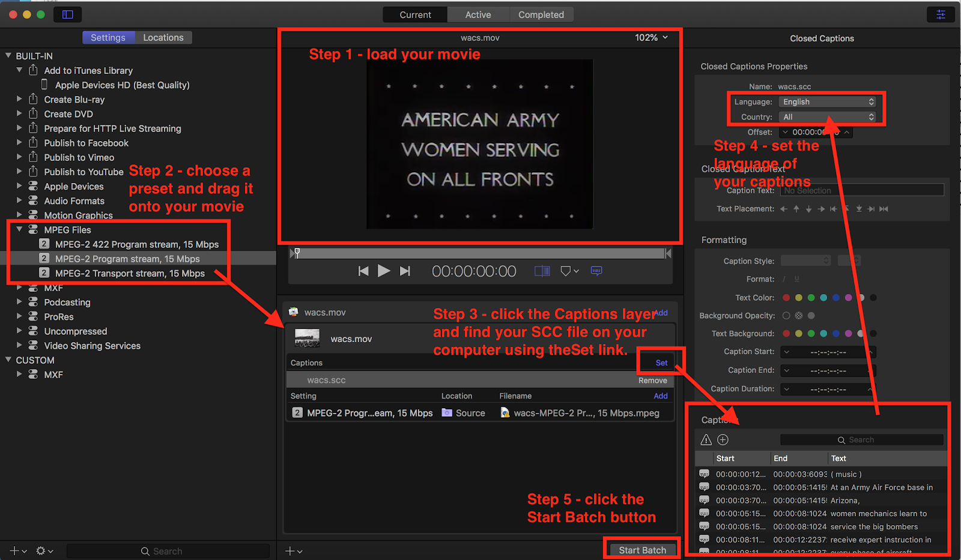Click the caption warnings triangle icon
The width and height of the screenshot is (961, 560).
pos(706,440)
